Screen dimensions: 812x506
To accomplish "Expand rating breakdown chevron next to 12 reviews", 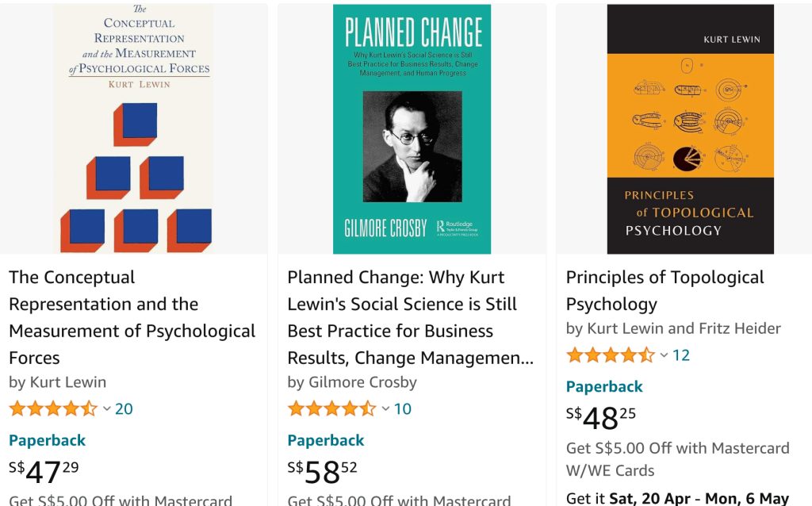I will 664,355.
